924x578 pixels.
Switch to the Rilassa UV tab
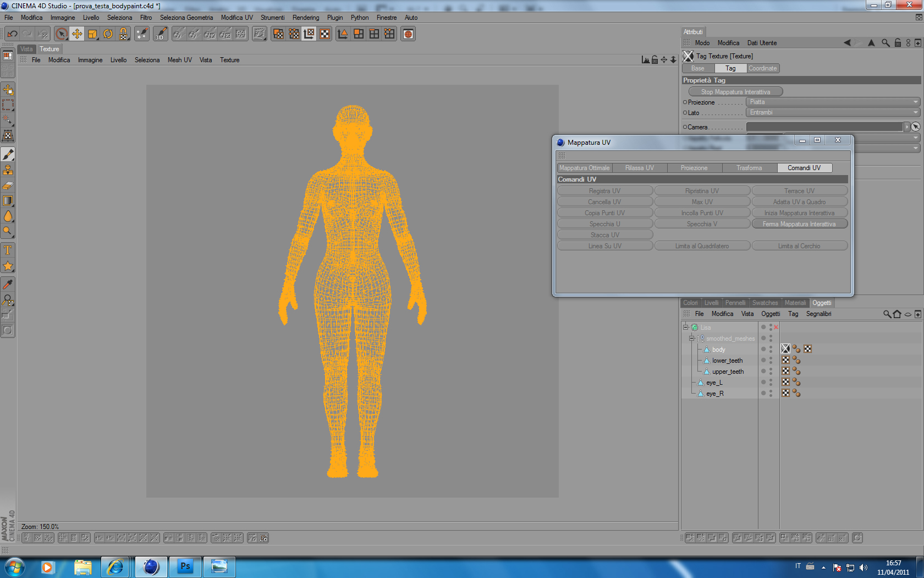[x=639, y=168]
